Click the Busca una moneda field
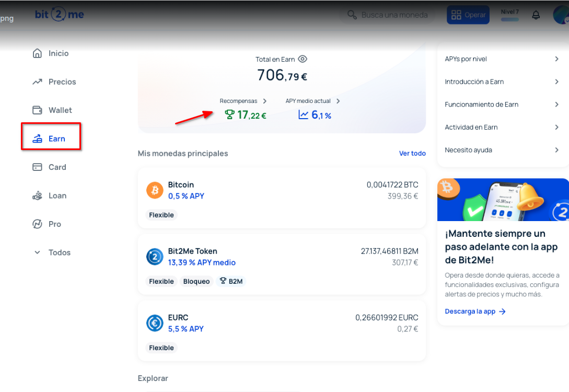Image resolution: width=569 pixels, height=392 pixels. click(x=387, y=15)
